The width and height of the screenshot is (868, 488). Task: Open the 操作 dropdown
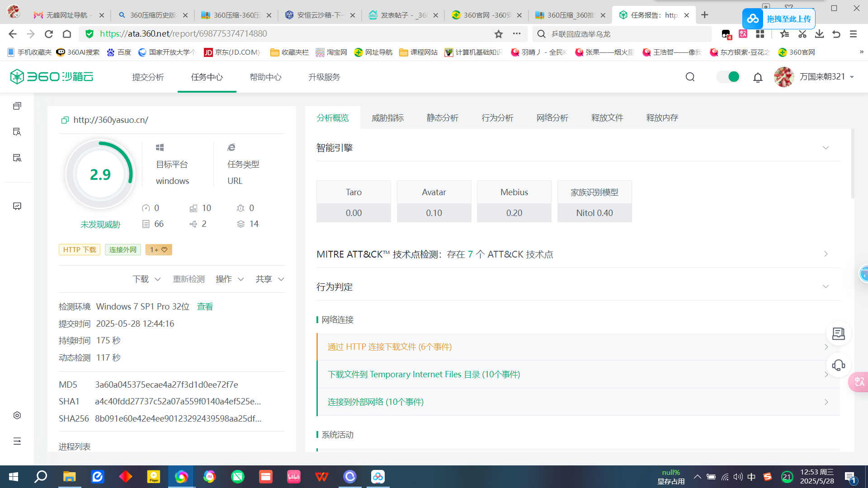click(230, 279)
